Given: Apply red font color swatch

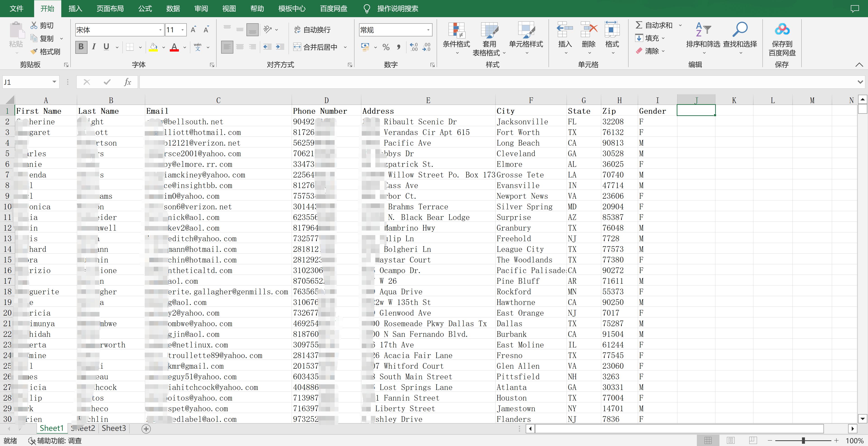Looking at the screenshot, I should click(x=174, y=47).
